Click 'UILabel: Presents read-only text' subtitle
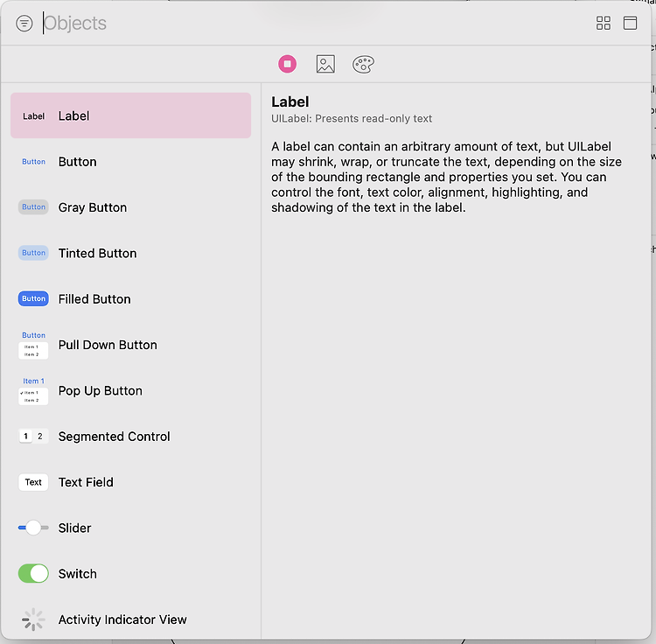The height and width of the screenshot is (644, 656). click(352, 118)
